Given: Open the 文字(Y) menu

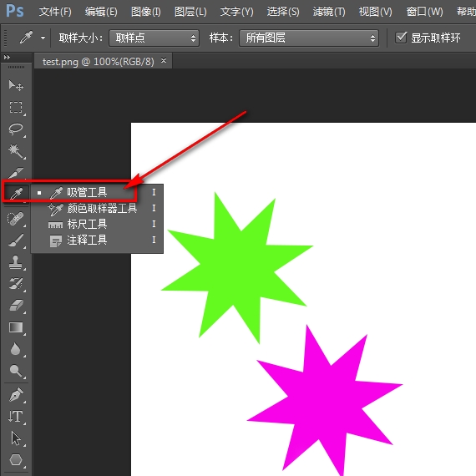Looking at the screenshot, I should tap(237, 12).
